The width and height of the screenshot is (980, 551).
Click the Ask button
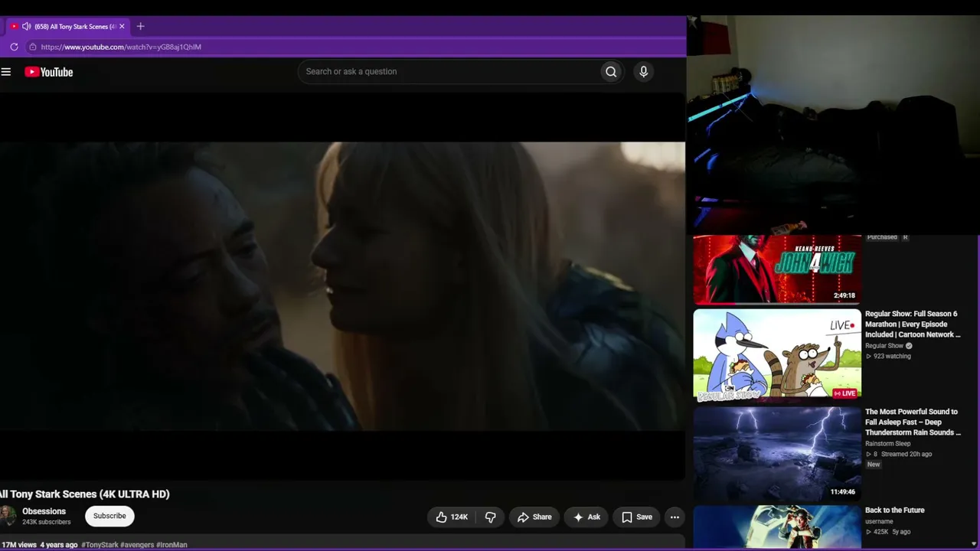click(x=587, y=517)
